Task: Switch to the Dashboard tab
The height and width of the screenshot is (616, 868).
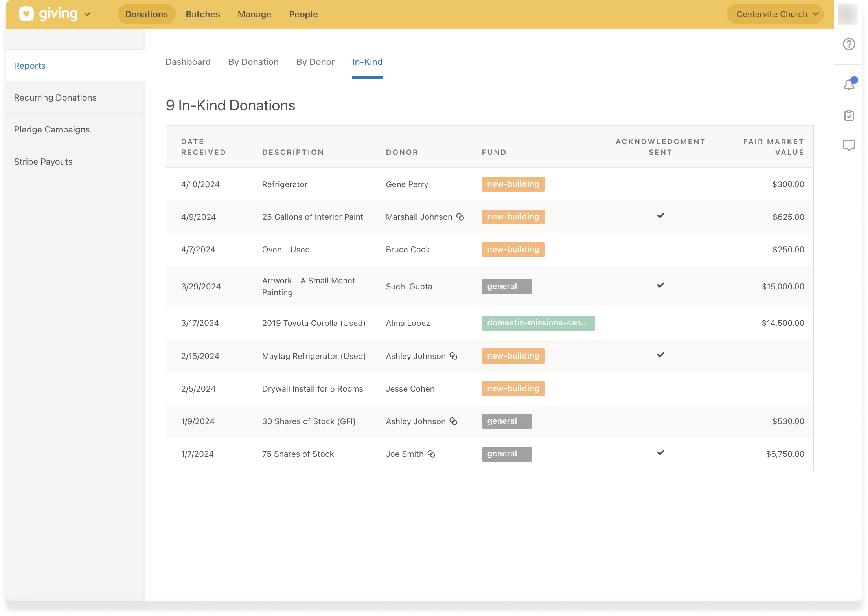Action: click(x=188, y=62)
